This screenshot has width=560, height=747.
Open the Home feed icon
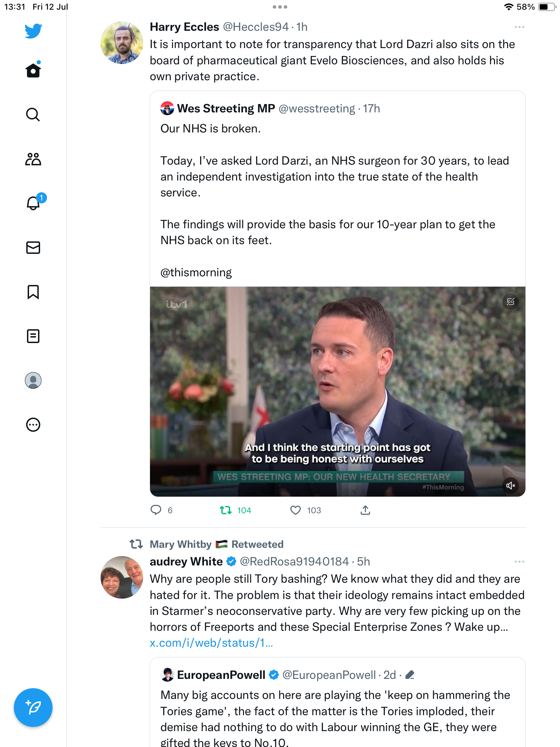click(33, 71)
